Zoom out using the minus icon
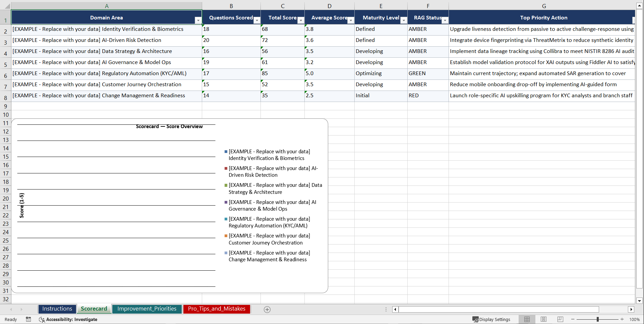Viewport: 644px width, 324px height. (x=573, y=319)
